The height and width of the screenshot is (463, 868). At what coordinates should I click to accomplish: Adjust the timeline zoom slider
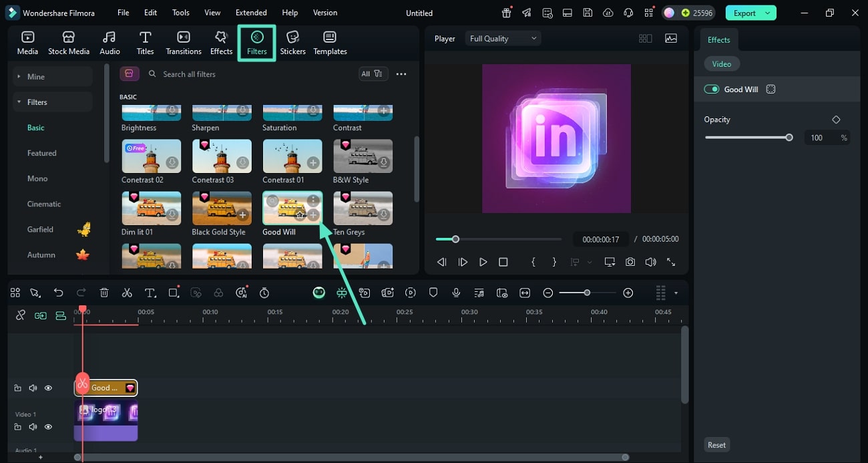(587, 293)
